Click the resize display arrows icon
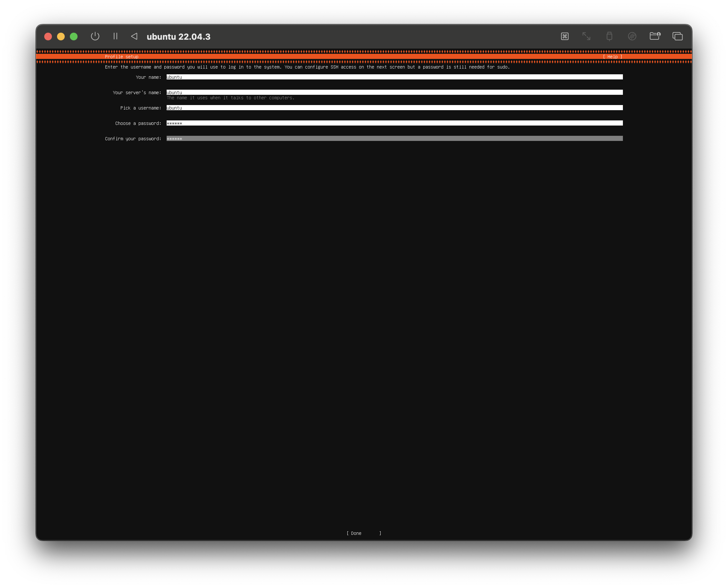 [x=586, y=36]
